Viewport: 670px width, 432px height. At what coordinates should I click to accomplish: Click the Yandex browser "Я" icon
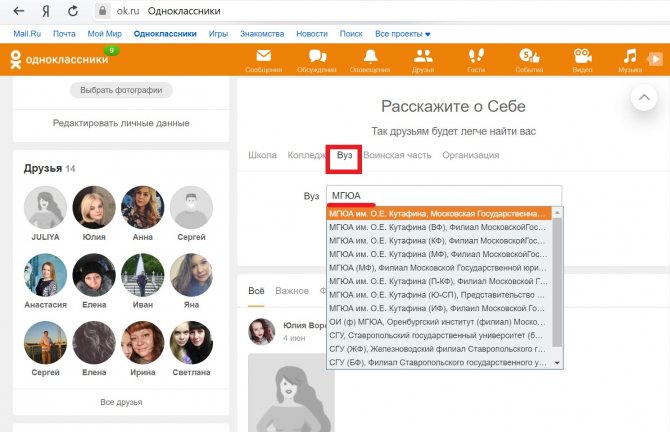coord(46,11)
